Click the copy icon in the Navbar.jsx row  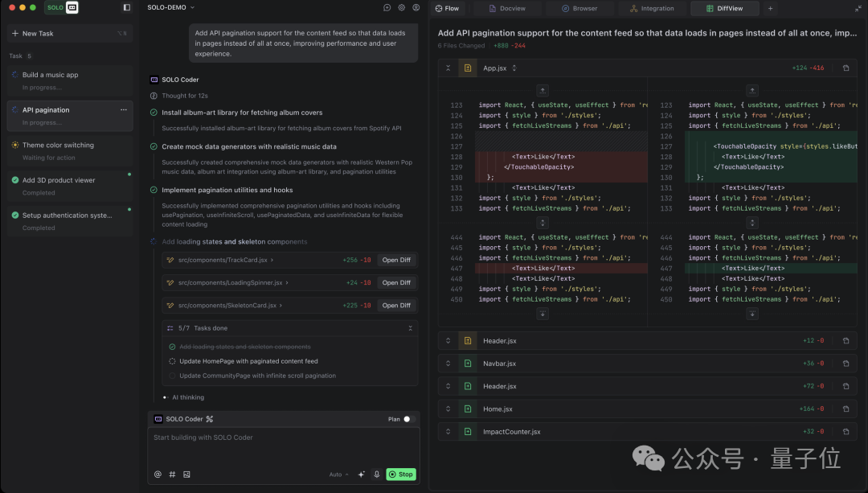coord(845,364)
